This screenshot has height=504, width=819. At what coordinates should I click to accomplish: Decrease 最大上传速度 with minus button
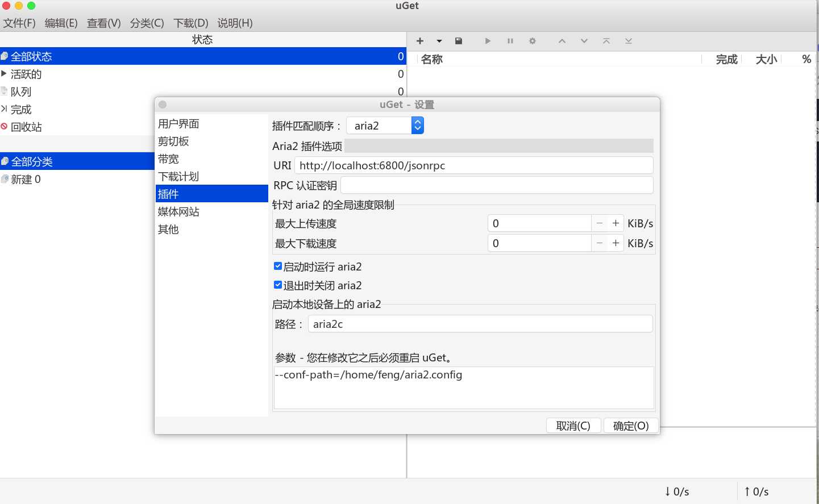tap(600, 223)
